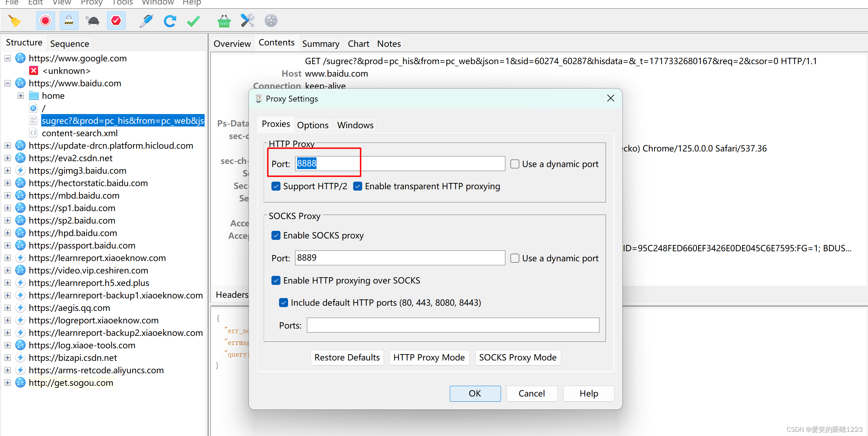The height and width of the screenshot is (436, 868).
Task: Click the blue pen compose icon
Action: 146,21
